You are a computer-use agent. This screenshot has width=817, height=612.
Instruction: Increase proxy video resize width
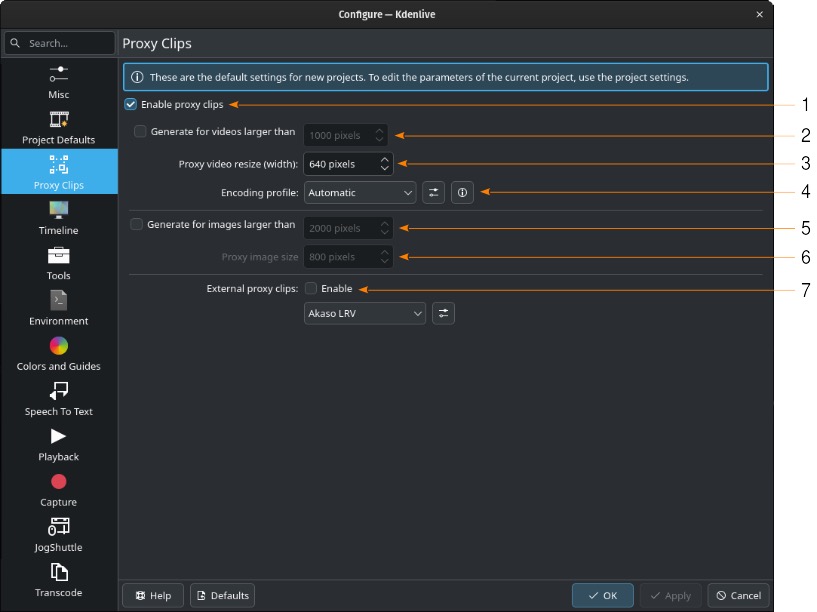(385, 159)
